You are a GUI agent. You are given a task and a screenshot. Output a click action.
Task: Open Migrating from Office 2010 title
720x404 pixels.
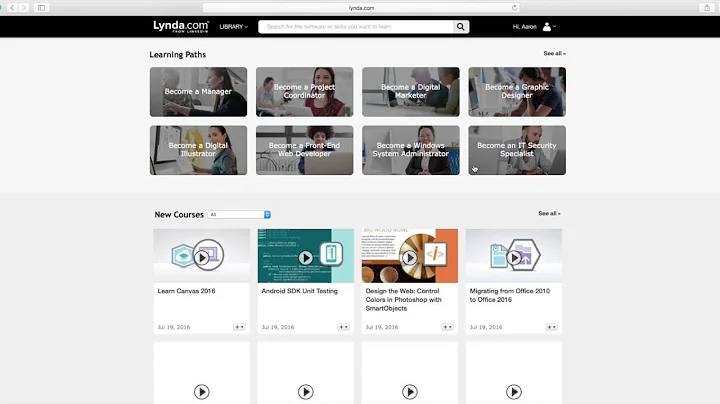point(510,295)
